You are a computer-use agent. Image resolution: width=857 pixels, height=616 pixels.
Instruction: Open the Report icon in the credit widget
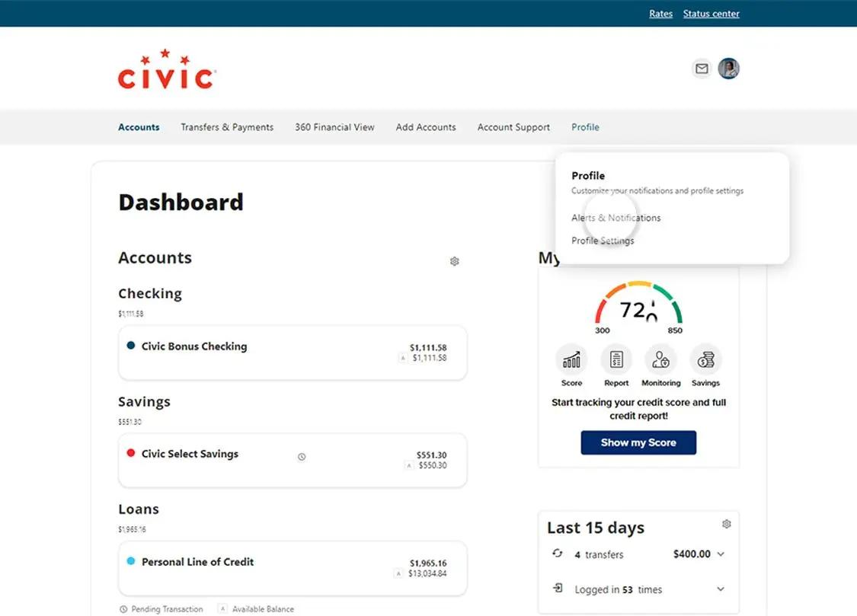[x=616, y=360]
